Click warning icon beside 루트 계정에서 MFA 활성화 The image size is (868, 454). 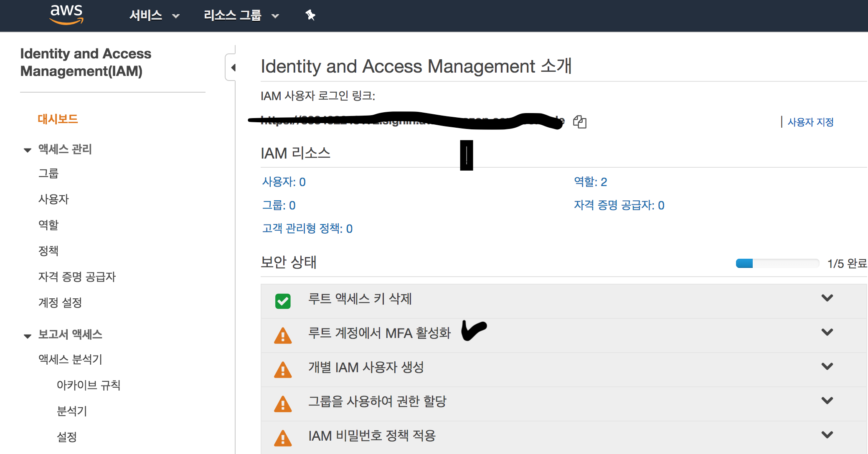(x=283, y=335)
